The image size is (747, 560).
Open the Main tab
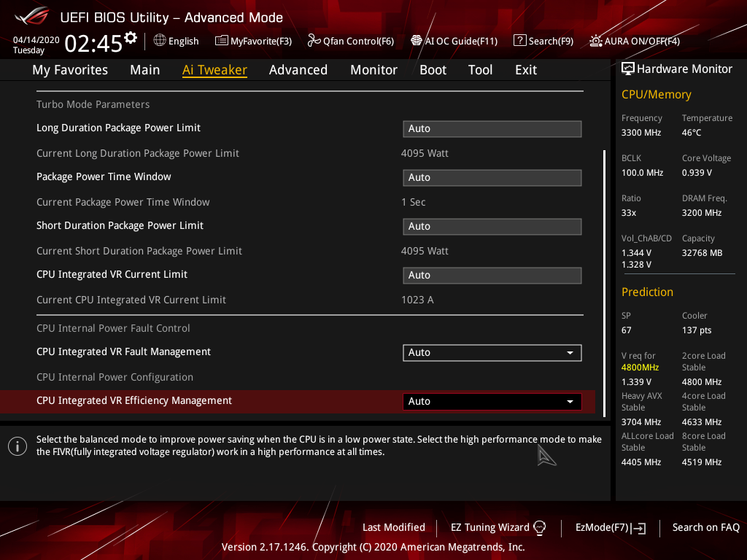tap(145, 70)
